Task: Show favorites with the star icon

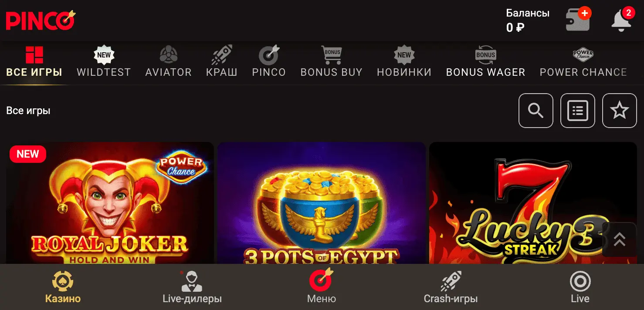Action: (x=619, y=111)
